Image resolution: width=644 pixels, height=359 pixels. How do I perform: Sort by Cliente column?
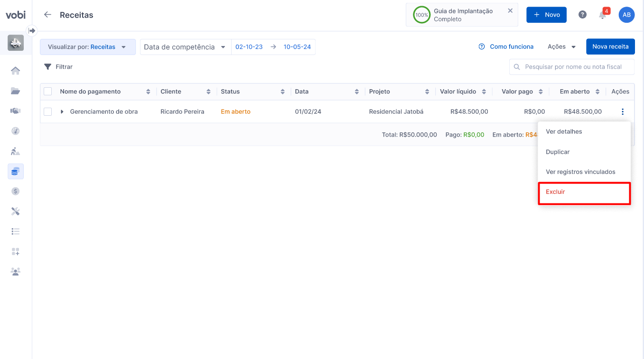[208, 92]
